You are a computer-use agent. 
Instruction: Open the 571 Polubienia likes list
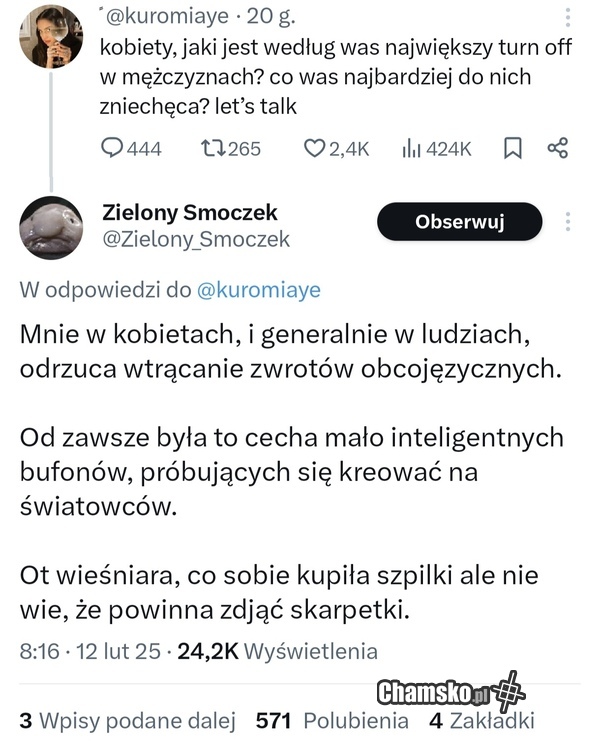click(331, 720)
